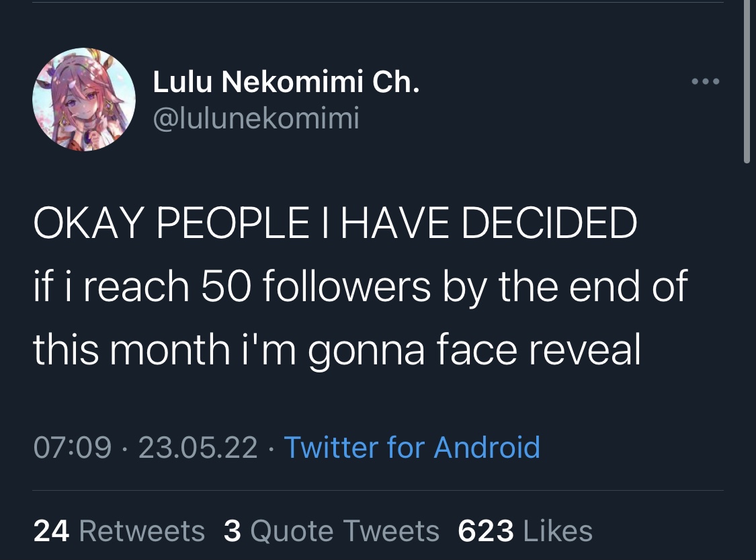756x560 pixels.
Task: View the Retweets list
Action: (x=141, y=531)
